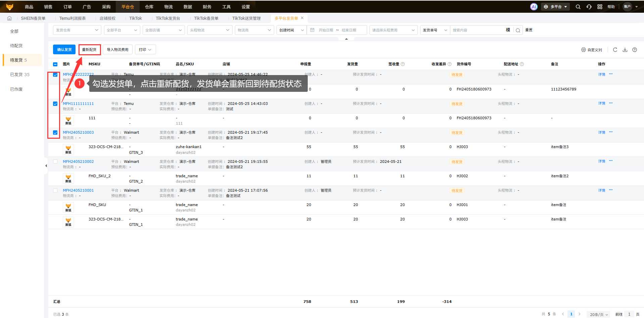Expand the 打印 print dropdown
This screenshot has width=644, height=318.
[145, 50]
